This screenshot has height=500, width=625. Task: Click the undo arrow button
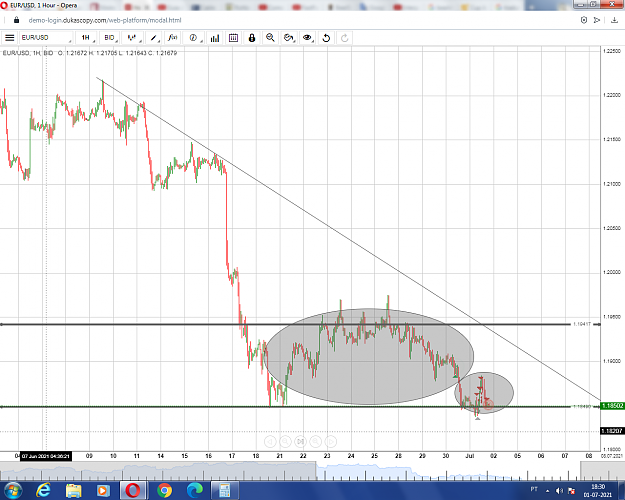(326, 38)
